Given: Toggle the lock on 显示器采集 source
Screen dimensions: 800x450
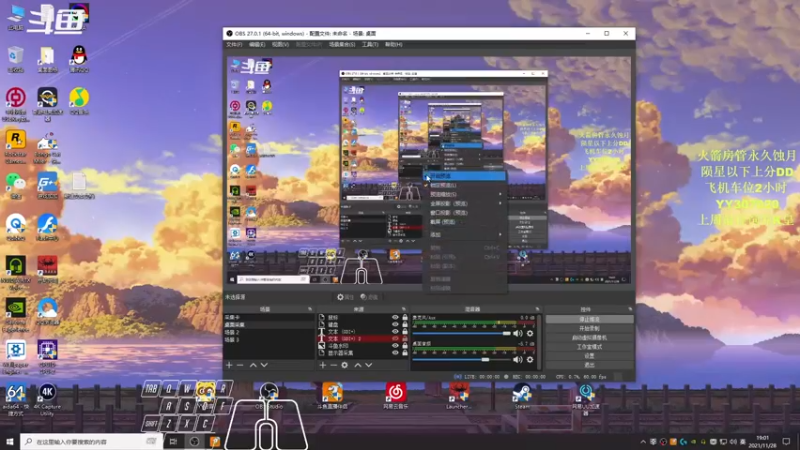Looking at the screenshot, I should point(405,353).
